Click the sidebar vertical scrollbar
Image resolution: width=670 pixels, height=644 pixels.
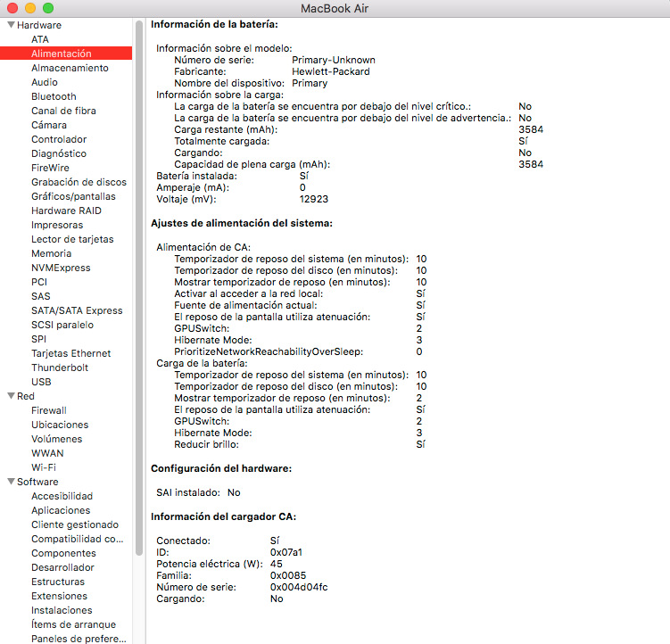tap(139, 288)
